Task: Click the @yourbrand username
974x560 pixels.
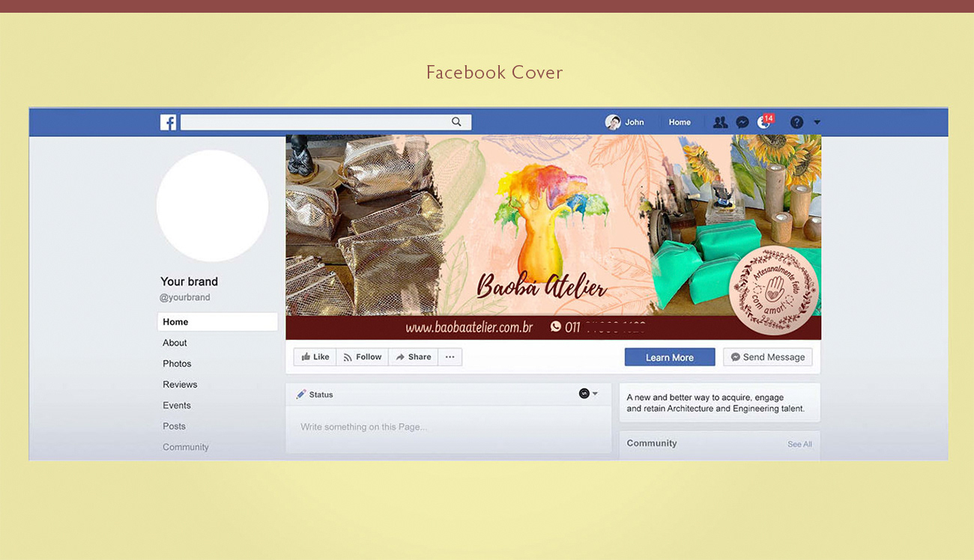Action: pyautogui.click(x=185, y=297)
